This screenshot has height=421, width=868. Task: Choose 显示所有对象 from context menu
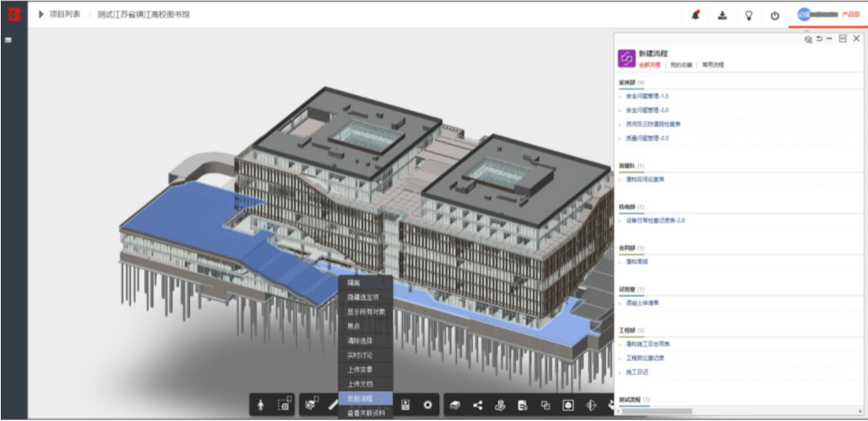pos(365,312)
